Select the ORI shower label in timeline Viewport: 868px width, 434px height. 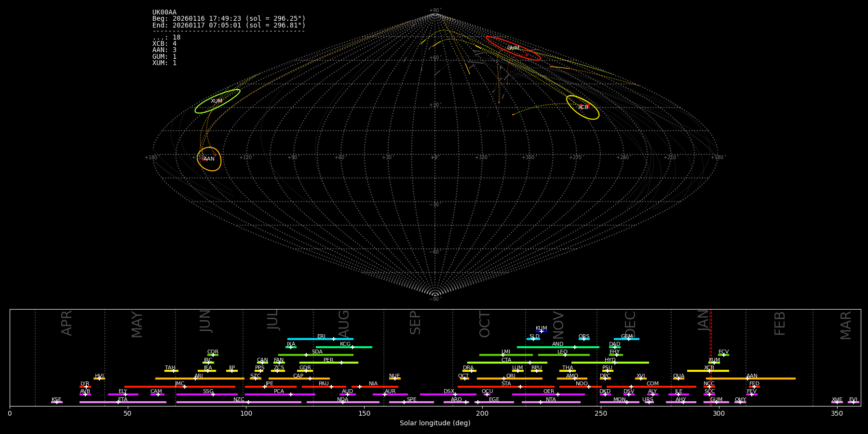[x=511, y=376]
